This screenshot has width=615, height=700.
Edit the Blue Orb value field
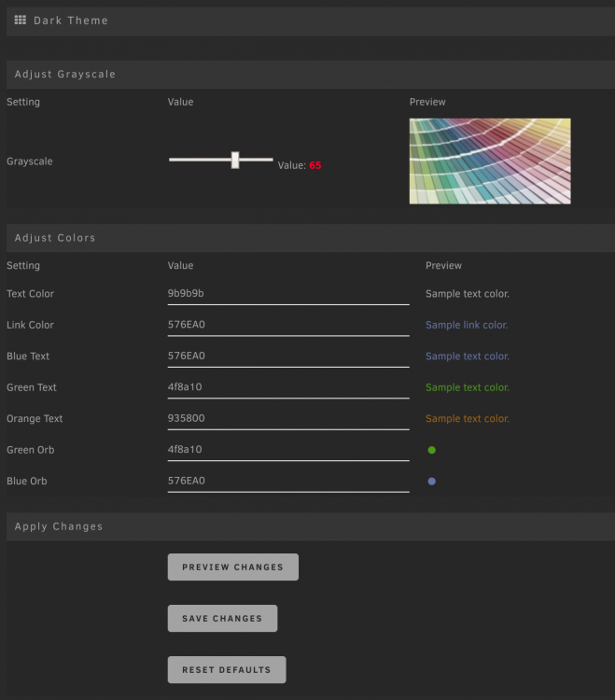click(x=288, y=482)
